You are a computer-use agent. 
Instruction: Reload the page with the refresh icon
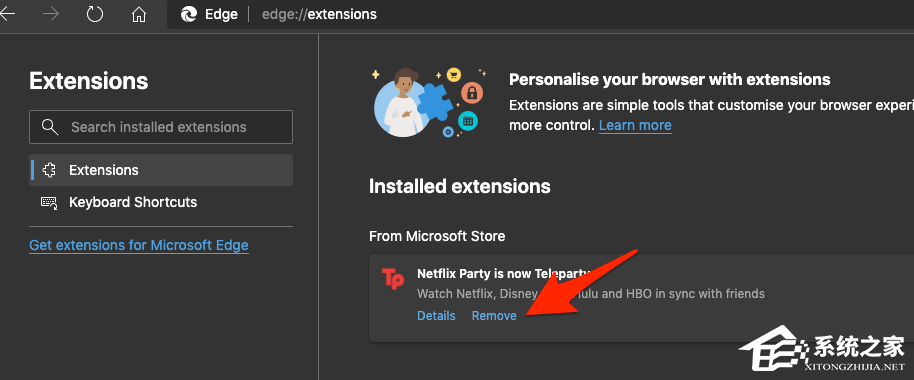94,14
